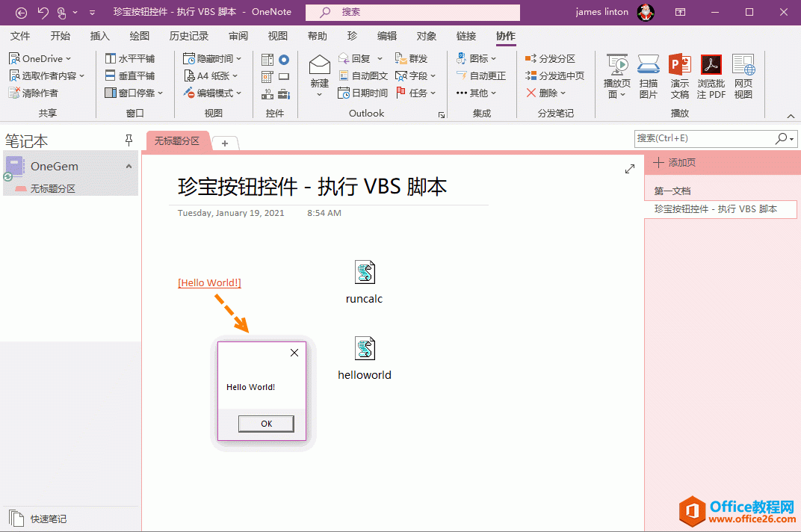Switch to the 历史记录 ribbon tab
Image resolution: width=801 pixels, height=532 pixels.
(189, 36)
